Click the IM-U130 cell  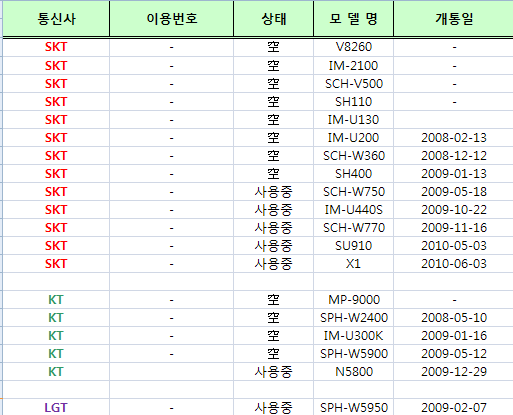pyautogui.click(x=354, y=120)
